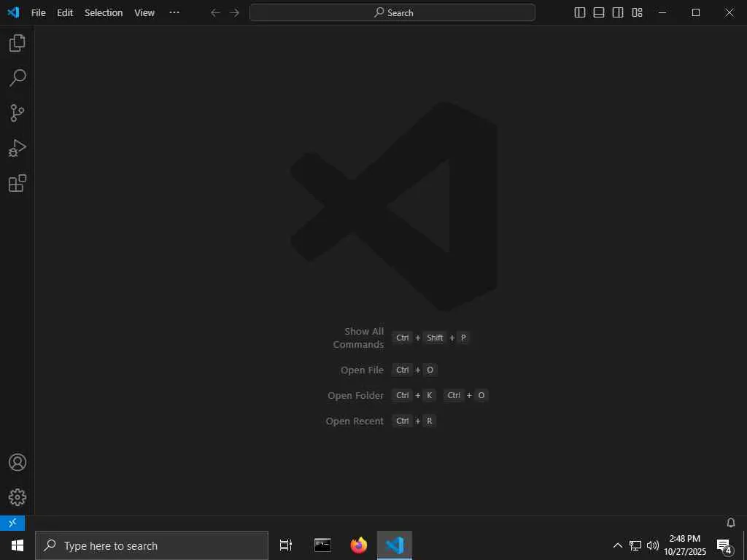Toggle the bottom panel layout icon

pos(599,13)
